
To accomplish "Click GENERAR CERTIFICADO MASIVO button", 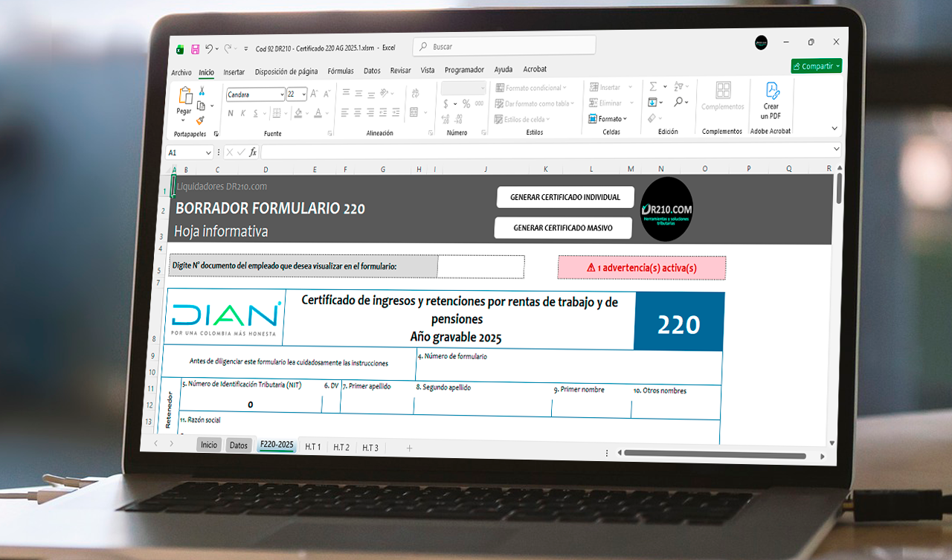I will [563, 228].
